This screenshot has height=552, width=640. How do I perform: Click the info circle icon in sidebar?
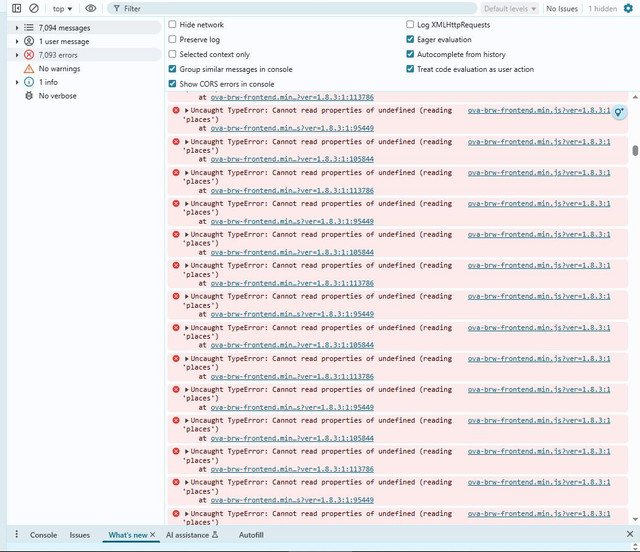pyautogui.click(x=29, y=82)
